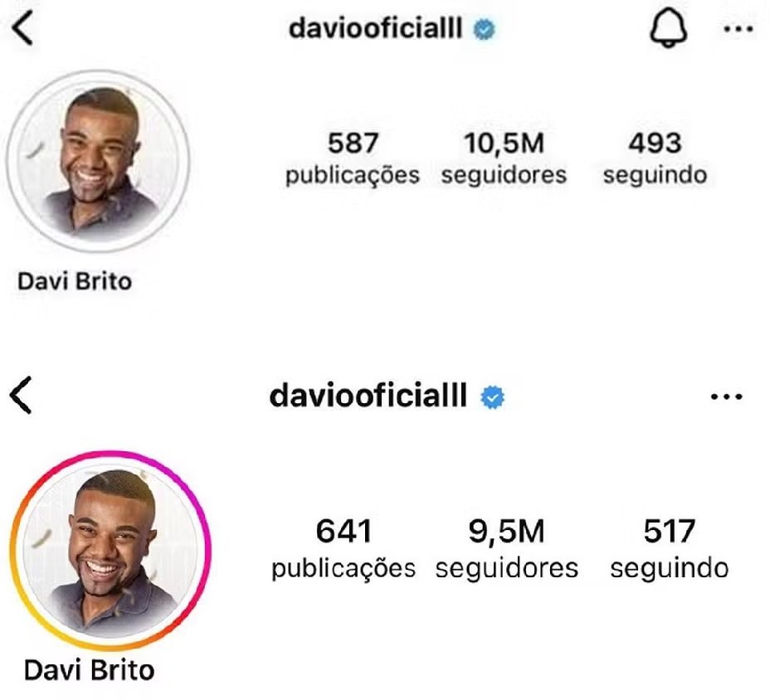Viewport: 770px width, 700px height.
Task: View story via ringed bottom profile picture
Action: coord(110,551)
